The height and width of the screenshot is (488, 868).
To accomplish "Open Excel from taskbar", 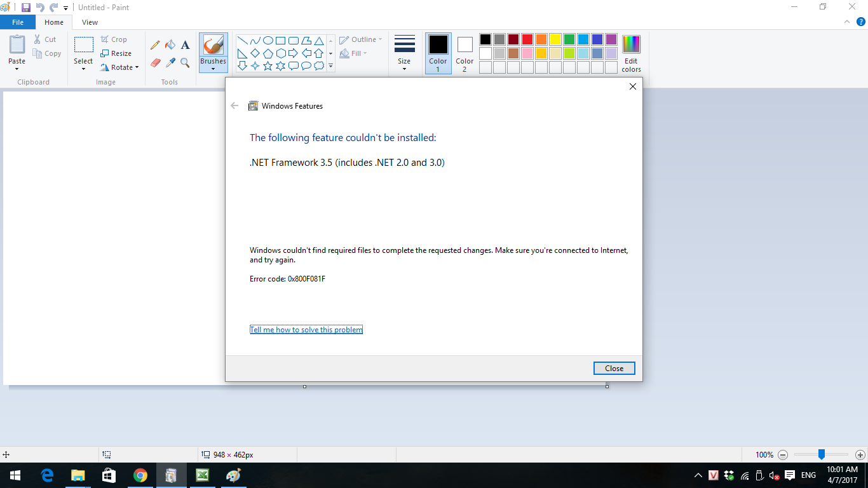I will [x=203, y=475].
